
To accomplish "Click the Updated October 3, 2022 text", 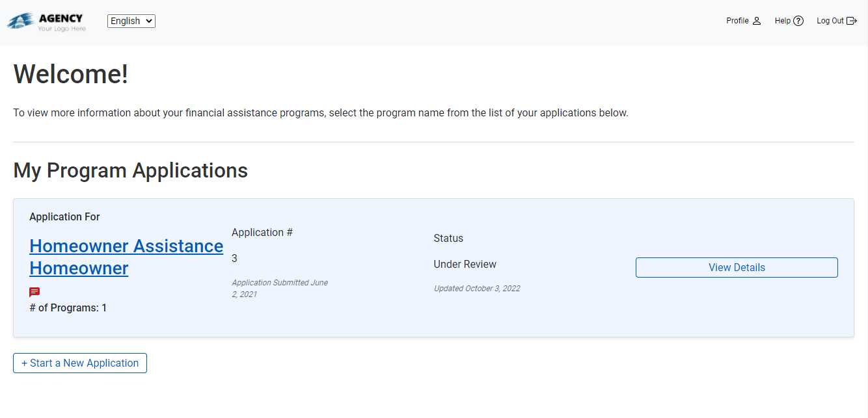I will coord(477,289).
